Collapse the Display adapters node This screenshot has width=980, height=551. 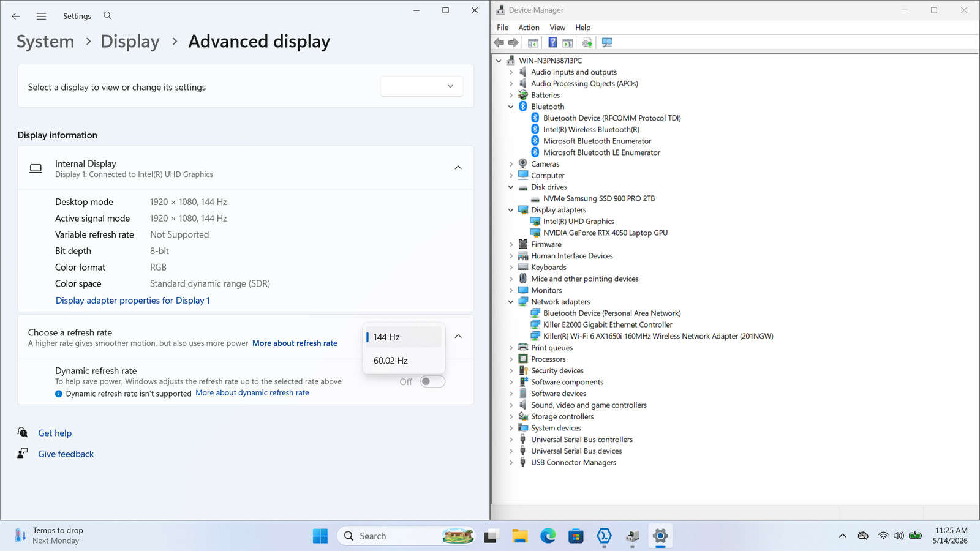coord(511,210)
